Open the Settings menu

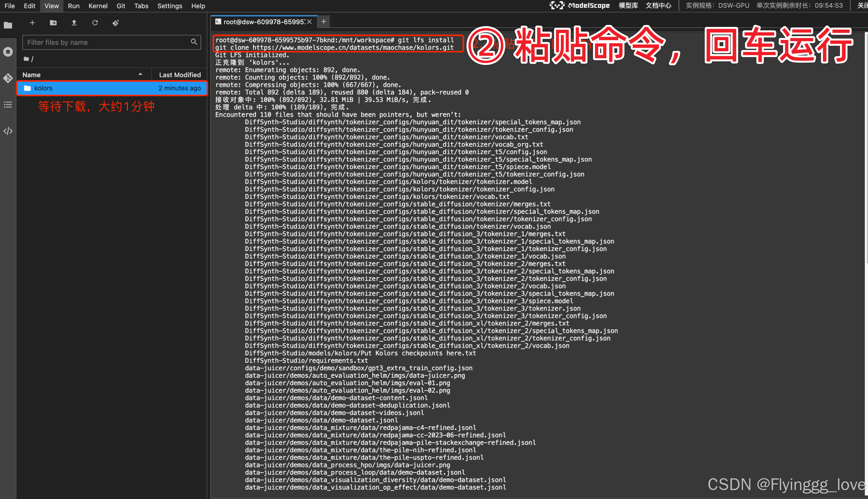[x=170, y=6]
